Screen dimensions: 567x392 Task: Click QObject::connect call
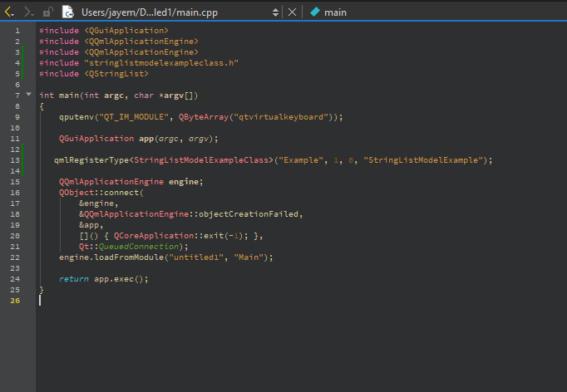pos(101,193)
